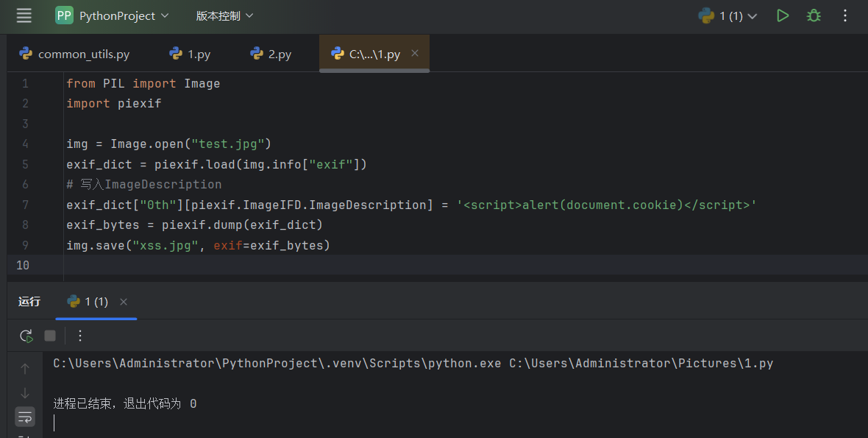
Task: Click the scroll up arrow in console
Action: point(25,369)
